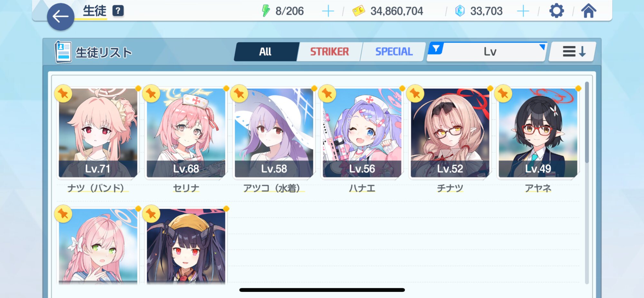Viewport: 644px width, 298px height.
Task: Open settings gear icon
Action: (x=556, y=11)
